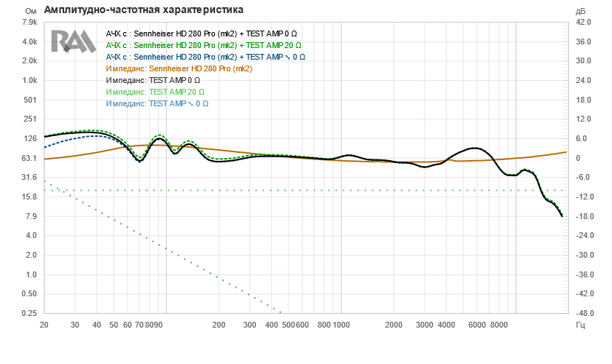The image size is (612, 364).
Task: Click the '4000' frequency axis label
Action: coord(447,325)
